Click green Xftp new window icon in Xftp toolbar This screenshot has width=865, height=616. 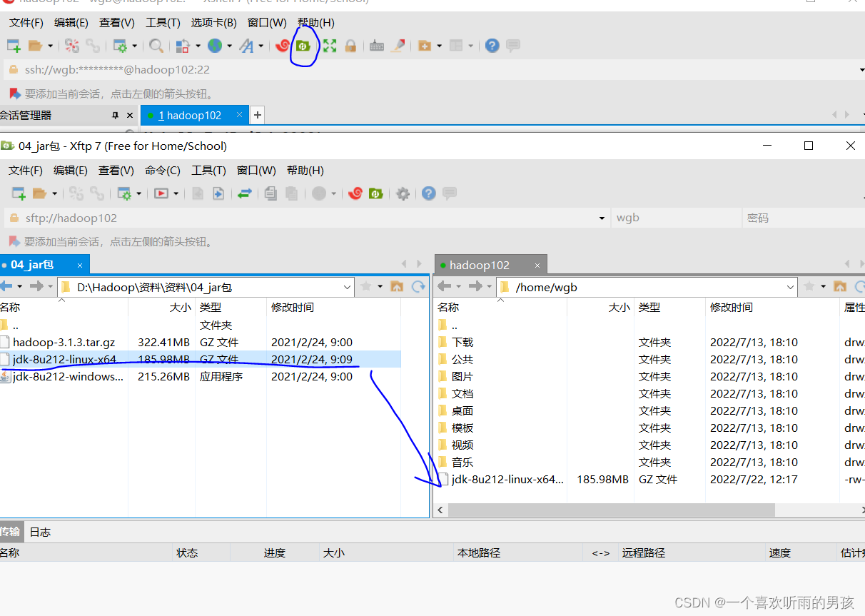[x=376, y=193]
